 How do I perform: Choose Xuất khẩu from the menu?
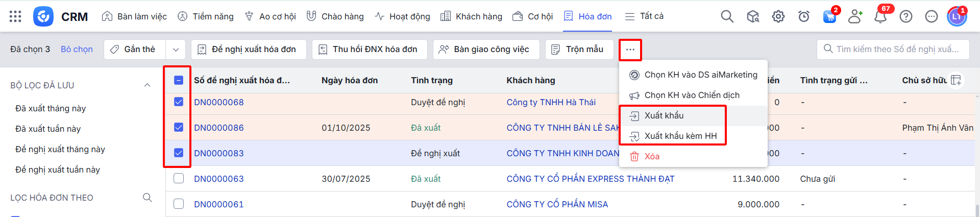pyautogui.click(x=664, y=116)
